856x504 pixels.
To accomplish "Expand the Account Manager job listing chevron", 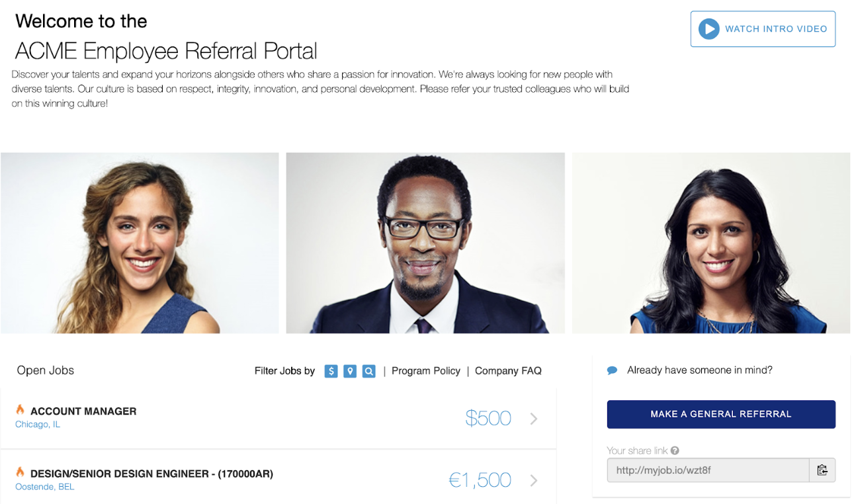I will 534,417.
